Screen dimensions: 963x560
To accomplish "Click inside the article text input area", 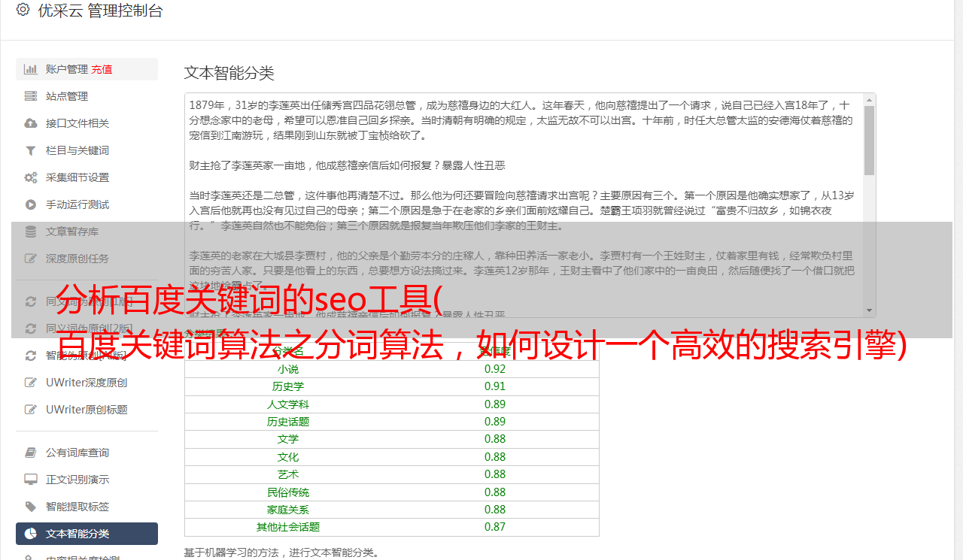I will [524, 205].
